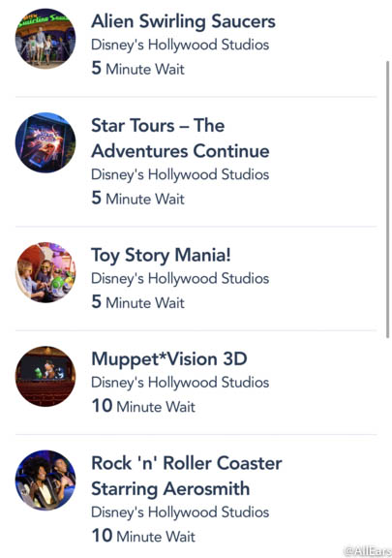Tap the 5 Minute Wait under Toy Story Mania

138,302
